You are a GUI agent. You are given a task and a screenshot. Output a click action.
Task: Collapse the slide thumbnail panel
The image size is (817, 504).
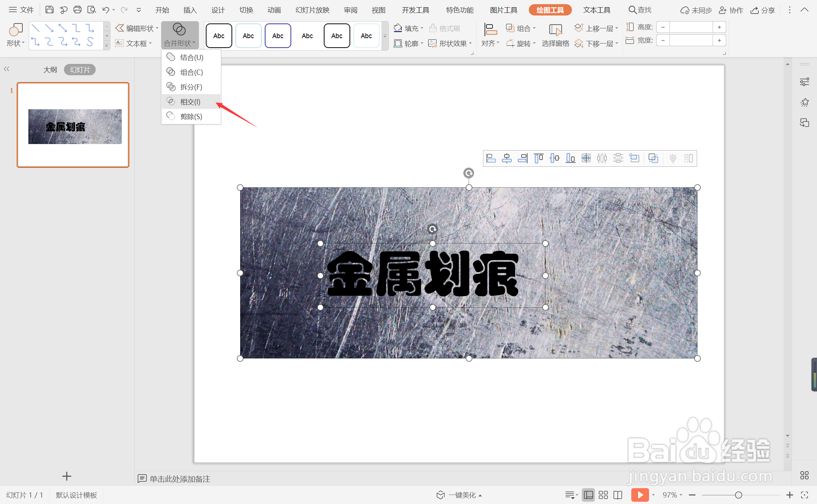[6, 69]
